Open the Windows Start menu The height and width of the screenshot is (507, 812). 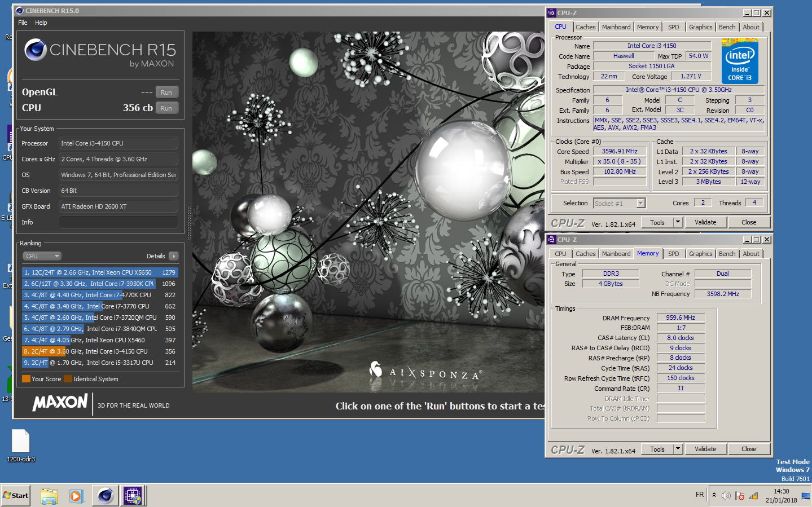click(x=16, y=496)
